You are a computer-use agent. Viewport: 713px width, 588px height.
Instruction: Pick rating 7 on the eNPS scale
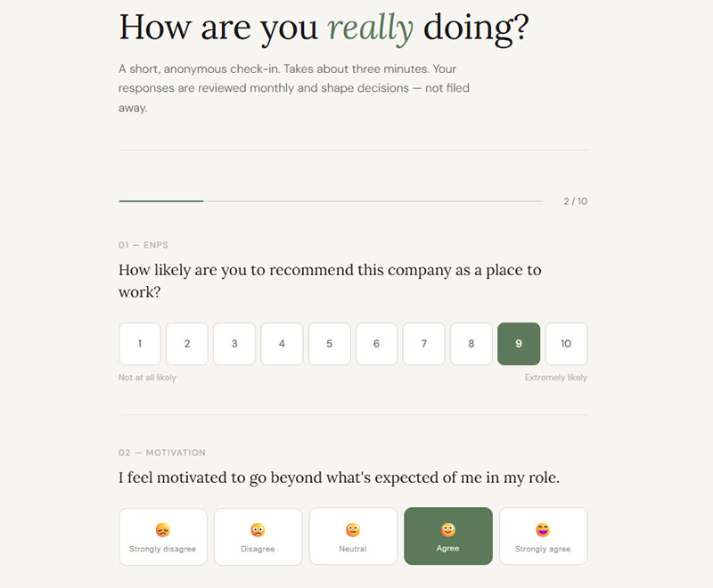pyautogui.click(x=424, y=344)
